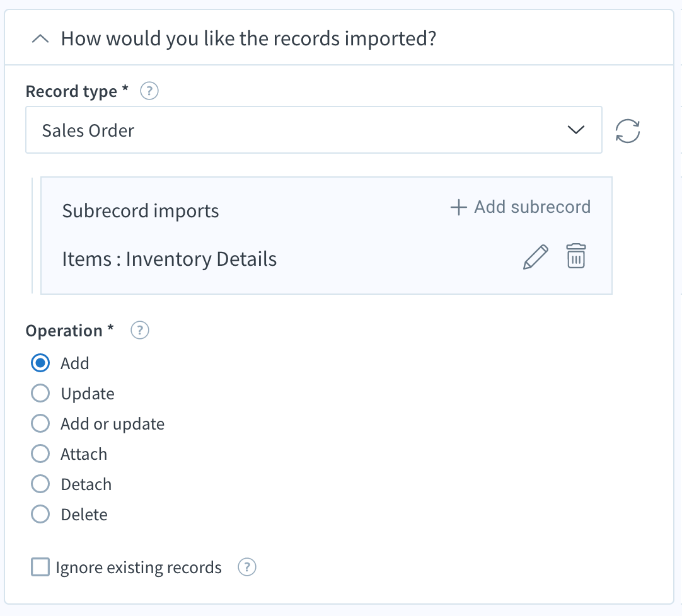Collapse the records imported section chevron
682x616 pixels.
[x=40, y=39]
